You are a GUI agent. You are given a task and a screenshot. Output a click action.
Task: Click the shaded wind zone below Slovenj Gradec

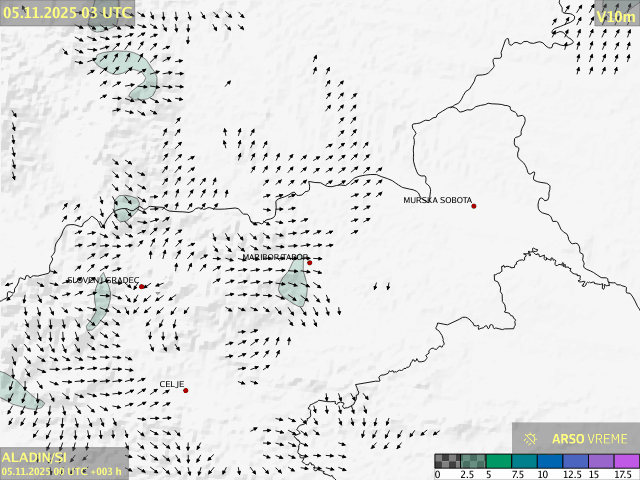100,303
